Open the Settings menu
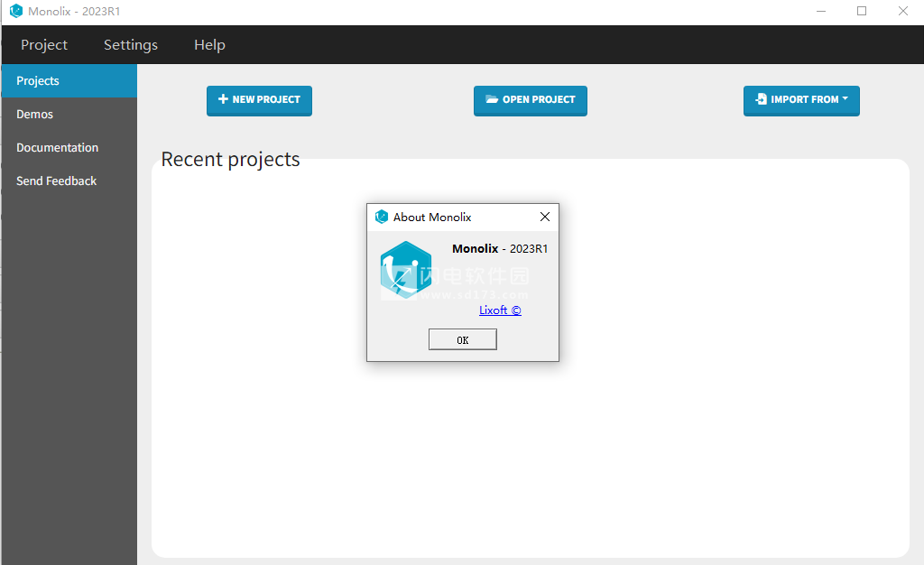 point(131,45)
